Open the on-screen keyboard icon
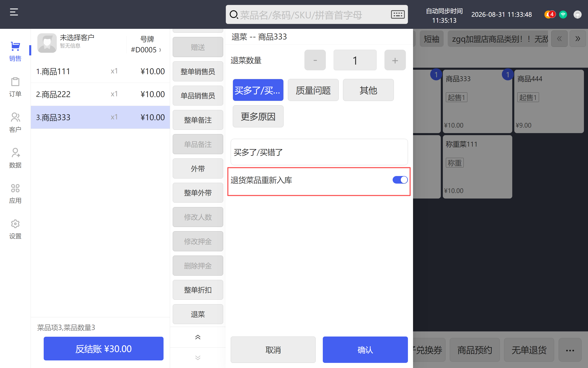 pyautogui.click(x=398, y=15)
